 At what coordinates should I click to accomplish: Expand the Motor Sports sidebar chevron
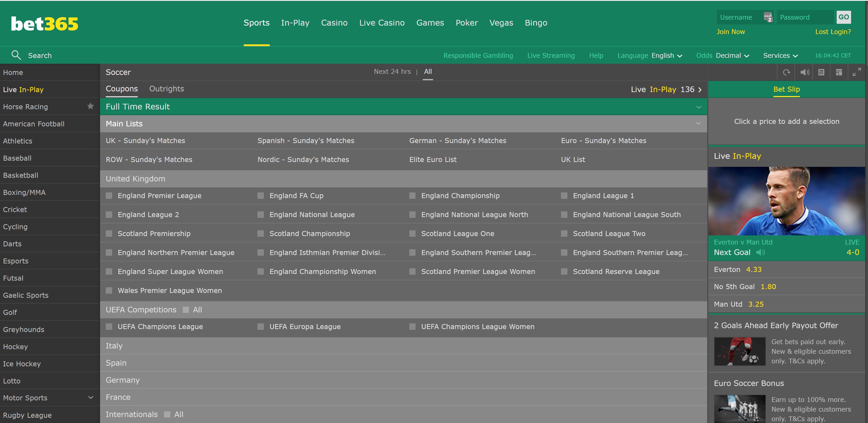click(91, 398)
